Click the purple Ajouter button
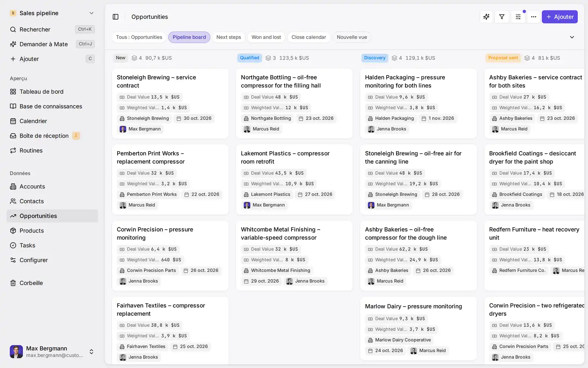588x368 pixels. (x=560, y=17)
